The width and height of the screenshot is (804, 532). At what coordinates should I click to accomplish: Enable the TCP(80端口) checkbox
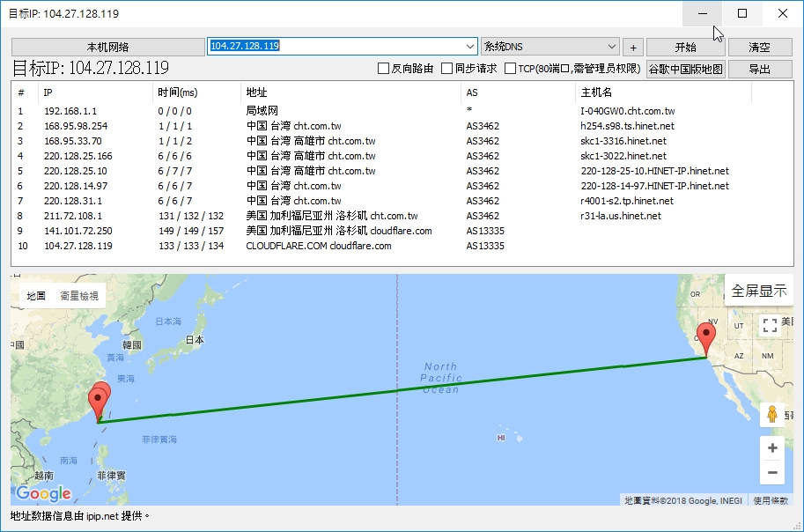pyautogui.click(x=510, y=68)
